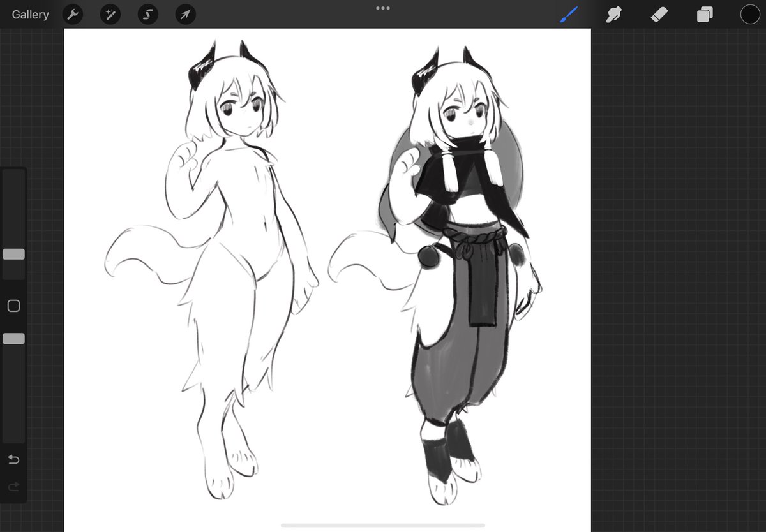This screenshot has width=766, height=532.
Task: Activate the Selection tool
Action: click(148, 15)
